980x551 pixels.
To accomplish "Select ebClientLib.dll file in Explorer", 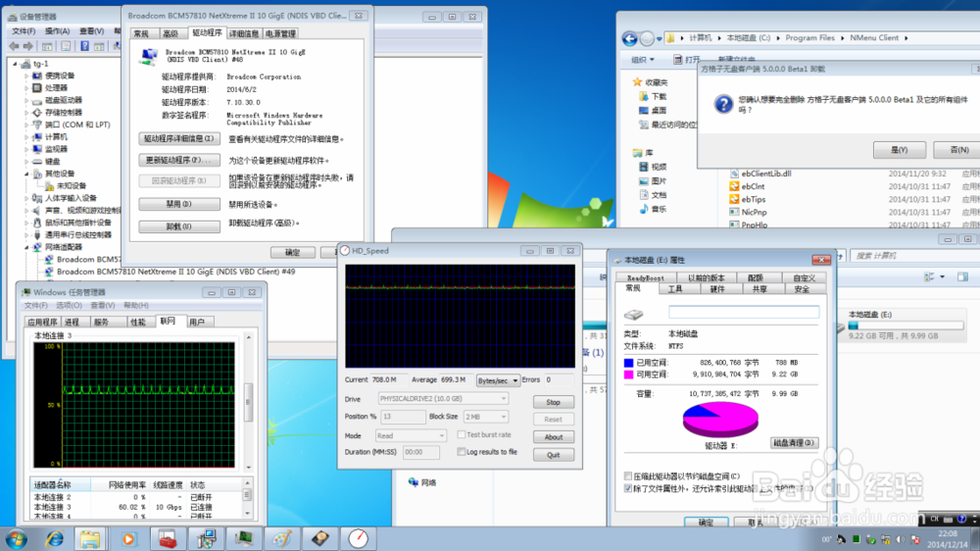I will pyautogui.click(x=766, y=174).
